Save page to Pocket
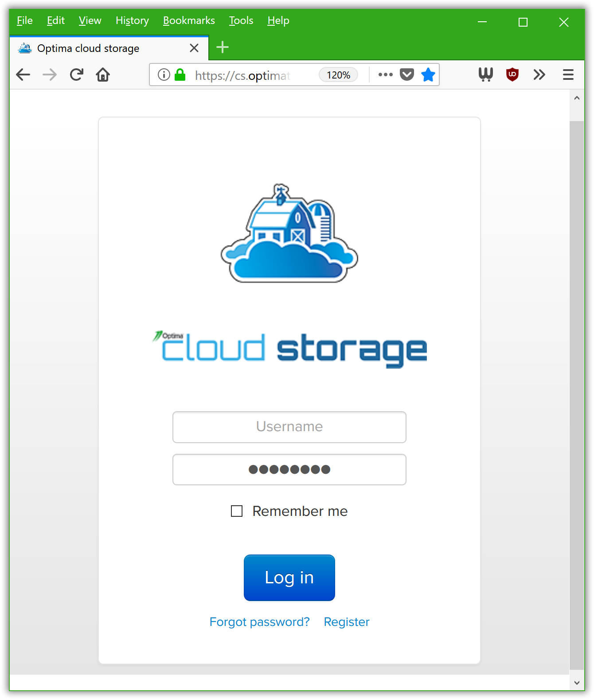This screenshot has width=594, height=700. 406,75
